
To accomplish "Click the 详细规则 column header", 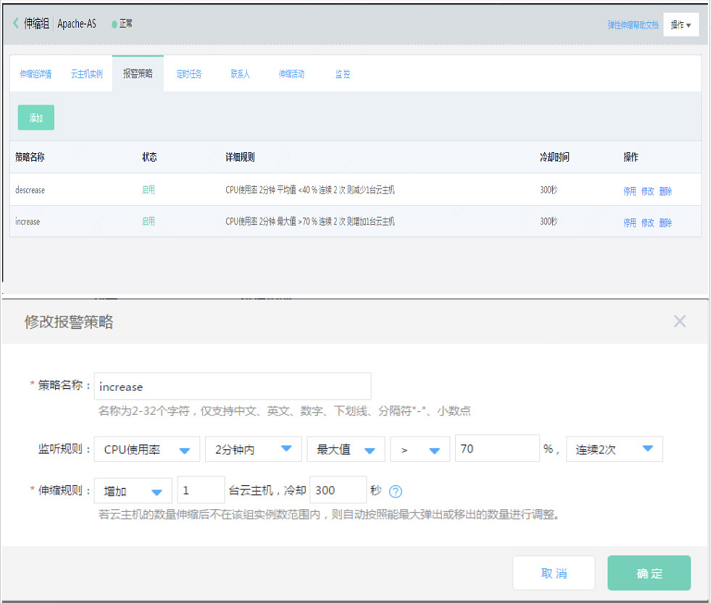I will [240, 157].
